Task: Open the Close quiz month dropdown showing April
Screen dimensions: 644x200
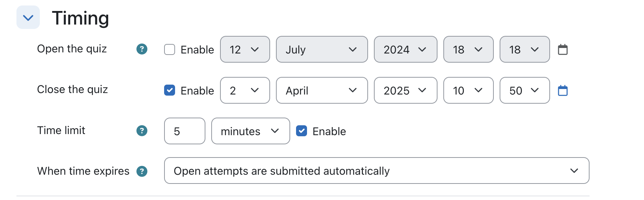Action: click(x=322, y=90)
